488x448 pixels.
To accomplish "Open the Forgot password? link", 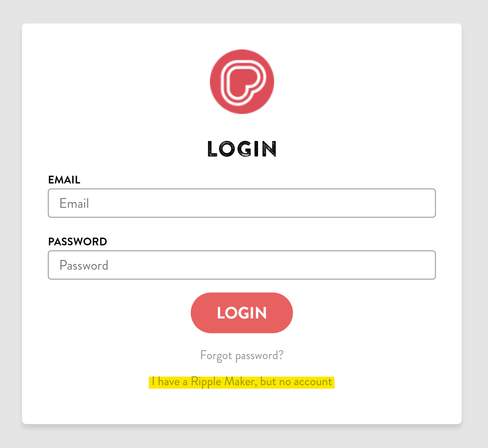I will [x=242, y=355].
